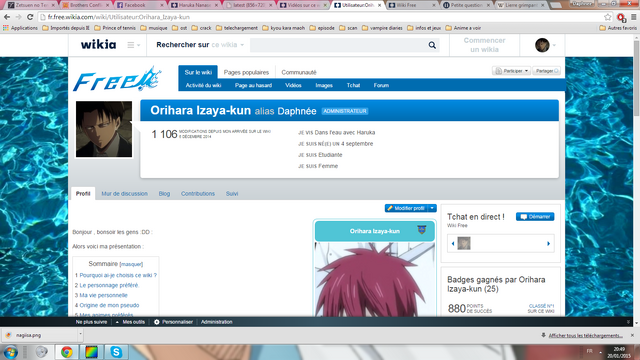The height and width of the screenshot is (360, 640).
Task: Open the user avatar account menu
Action: [545, 45]
